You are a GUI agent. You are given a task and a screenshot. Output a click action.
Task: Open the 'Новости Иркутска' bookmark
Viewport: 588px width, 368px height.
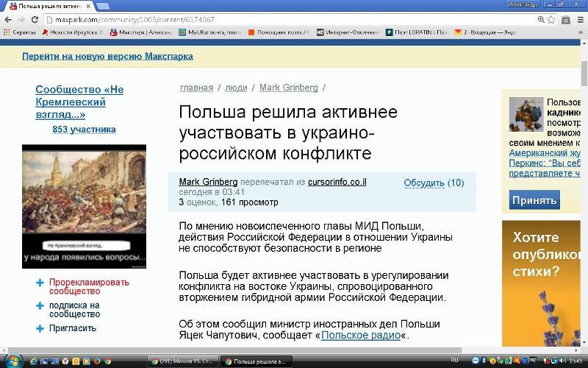[73, 32]
